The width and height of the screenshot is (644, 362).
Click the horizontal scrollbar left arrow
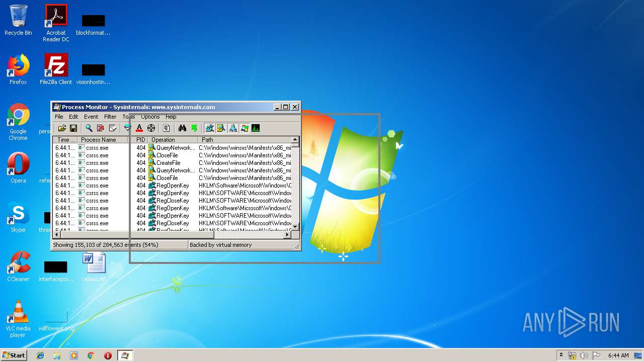click(57, 234)
